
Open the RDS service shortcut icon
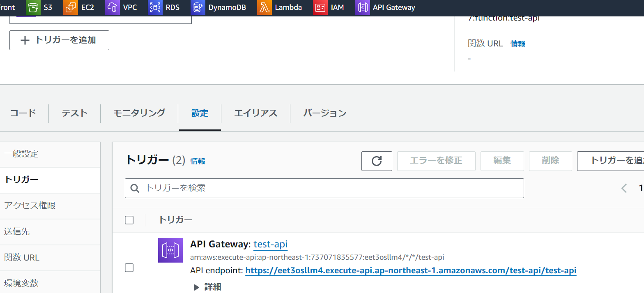tap(155, 7)
